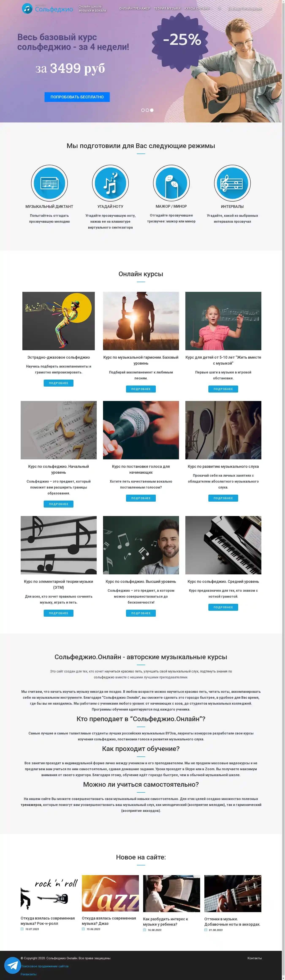
Task: Click the Контакты footer link
Action: click(x=255, y=958)
